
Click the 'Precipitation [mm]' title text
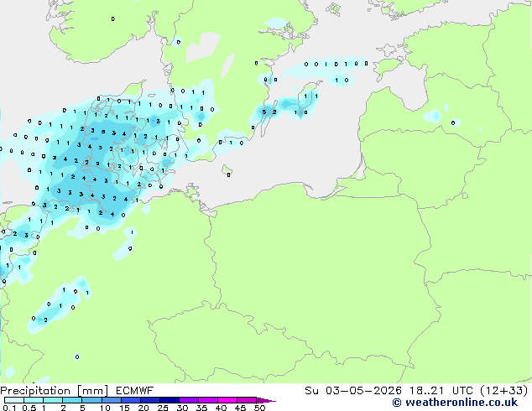[55, 391]
